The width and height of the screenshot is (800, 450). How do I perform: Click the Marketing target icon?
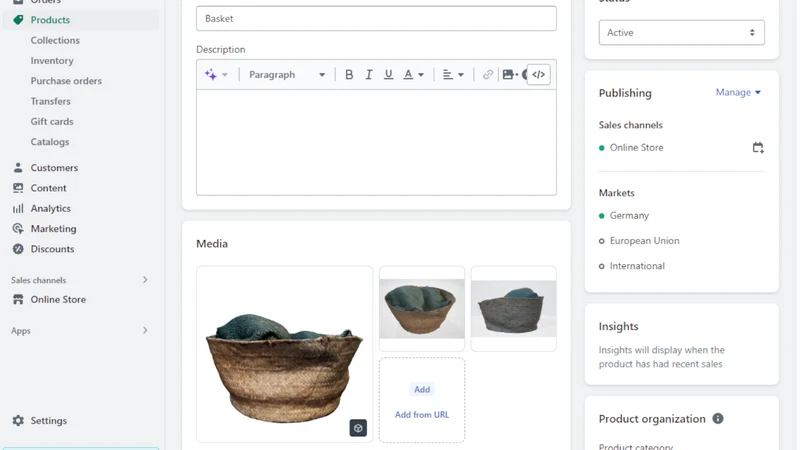coord(18,229)
